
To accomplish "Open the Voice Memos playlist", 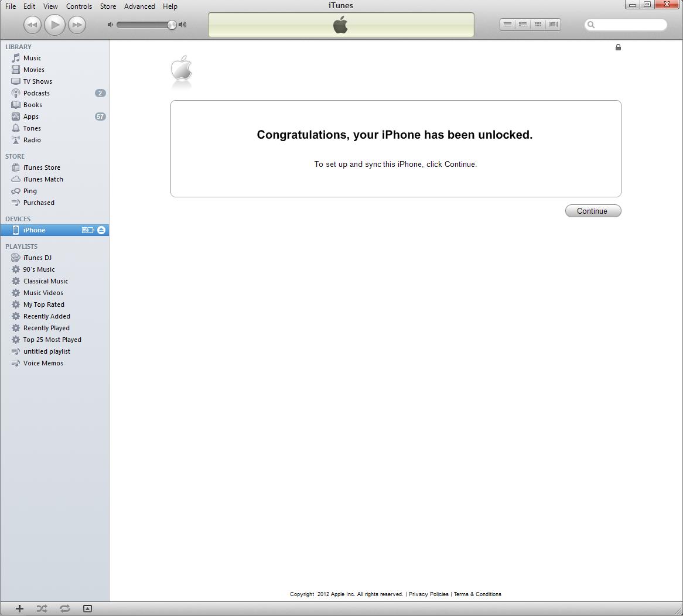I will tap(54, 364).
